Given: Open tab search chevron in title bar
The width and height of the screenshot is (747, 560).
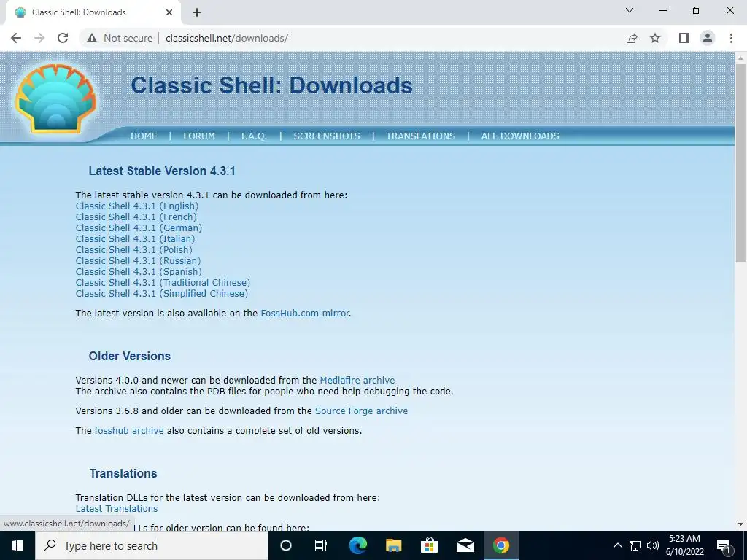Looking at the screenshot, I should click(630, 10).
